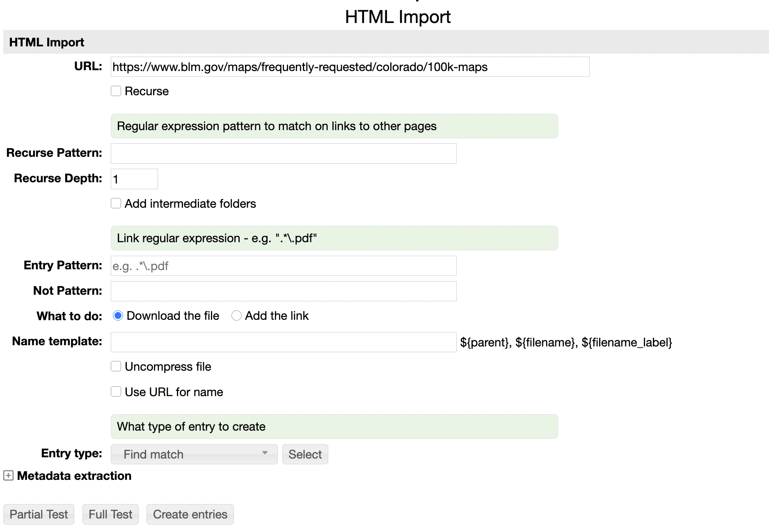Toggle the Uncompress file checkbox
Screen dimensions: 769x532
pos(116,367)
